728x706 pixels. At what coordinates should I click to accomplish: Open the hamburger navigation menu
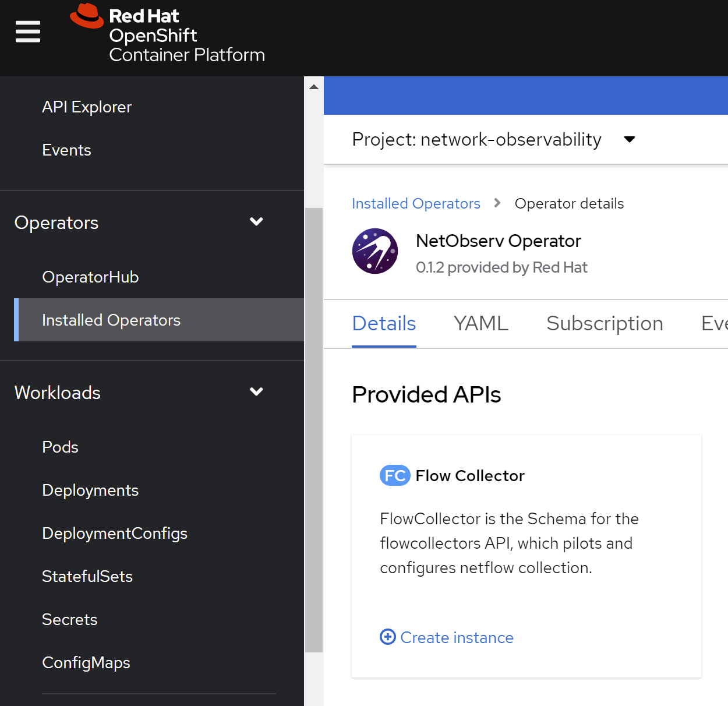click(x=27, y=31)
